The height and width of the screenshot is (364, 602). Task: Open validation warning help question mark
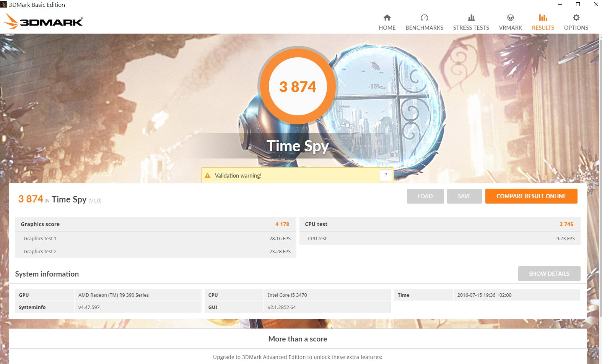(386, 175)
